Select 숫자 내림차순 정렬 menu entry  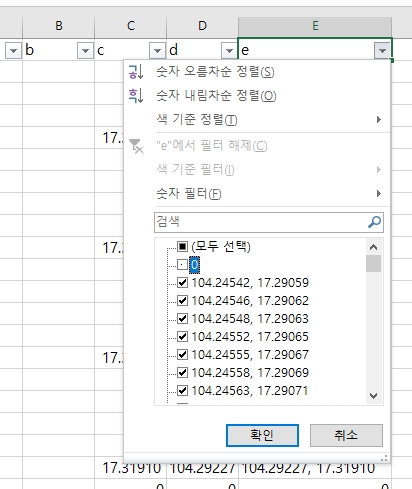tap(257, 96)
